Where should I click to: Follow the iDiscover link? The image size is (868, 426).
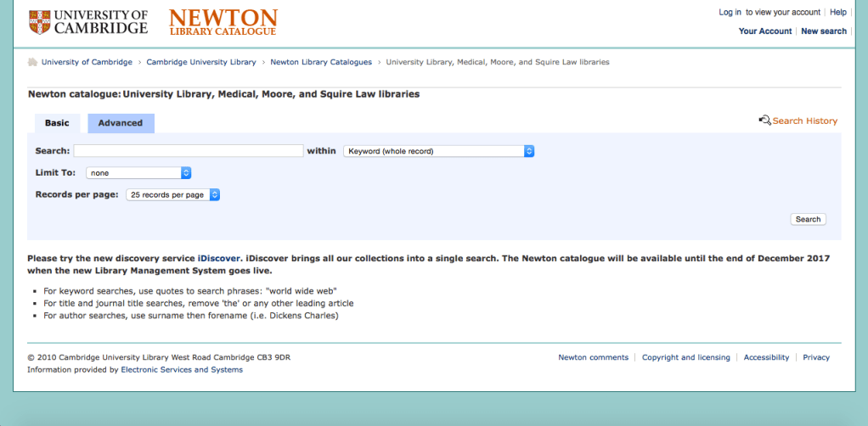219,257
